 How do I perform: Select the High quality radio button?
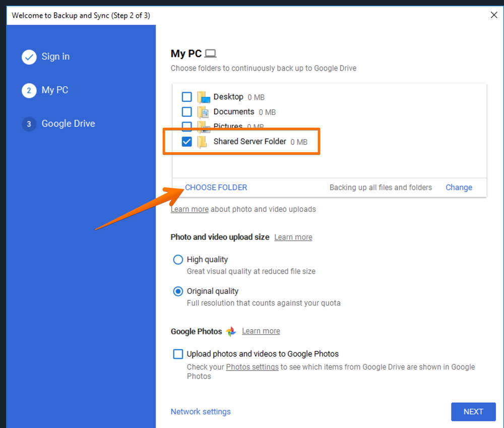click(178, 260)
